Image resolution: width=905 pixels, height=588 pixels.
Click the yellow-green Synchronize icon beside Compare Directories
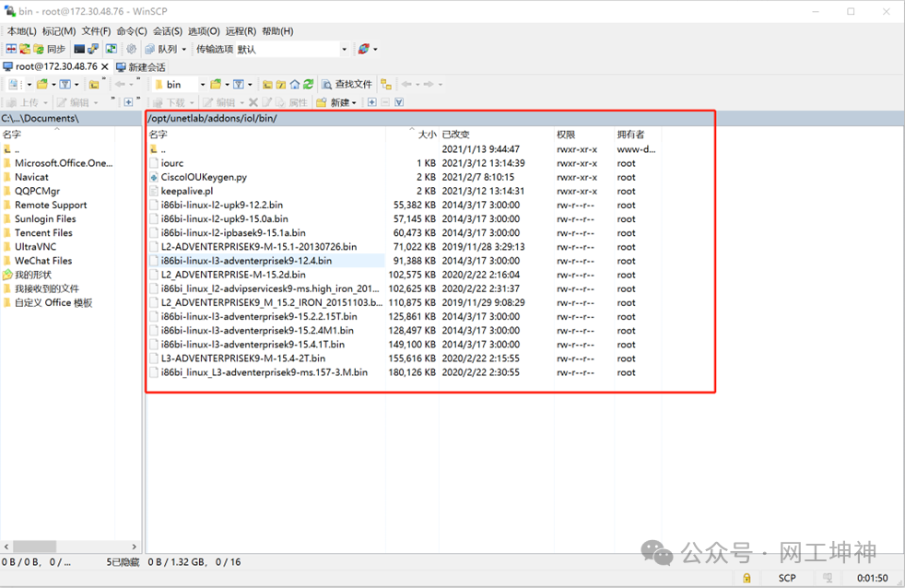pos(25,49)
